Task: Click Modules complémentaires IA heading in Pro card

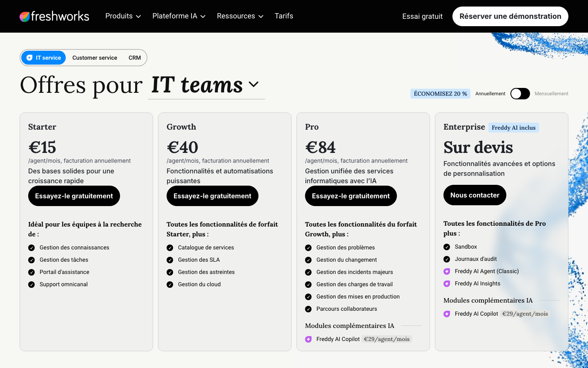Action: 350,325
